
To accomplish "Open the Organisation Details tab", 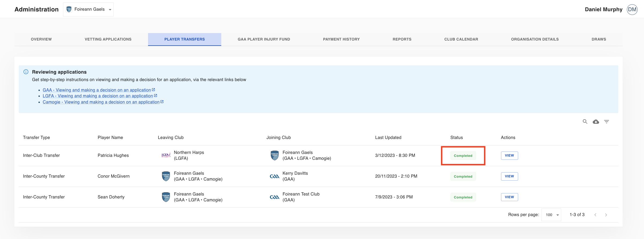I will 535,39.
